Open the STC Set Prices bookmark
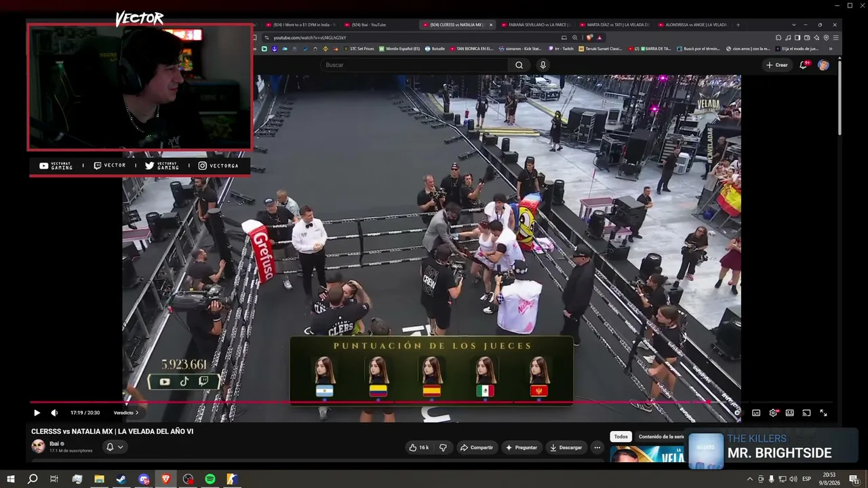The width and height of the screenshot is (868, 488). click(x=359, y=49)
